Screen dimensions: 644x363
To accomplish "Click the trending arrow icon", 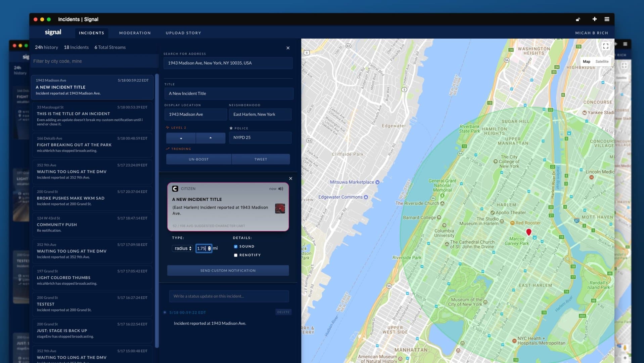I will pyautogui.click(x=167, y=149).
